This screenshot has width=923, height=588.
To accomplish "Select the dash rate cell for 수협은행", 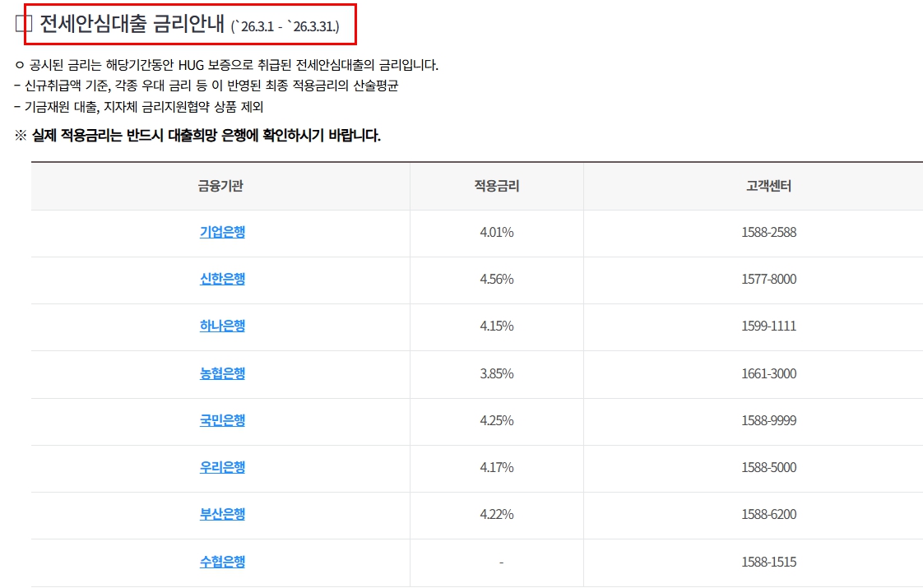I will [501, 563].
